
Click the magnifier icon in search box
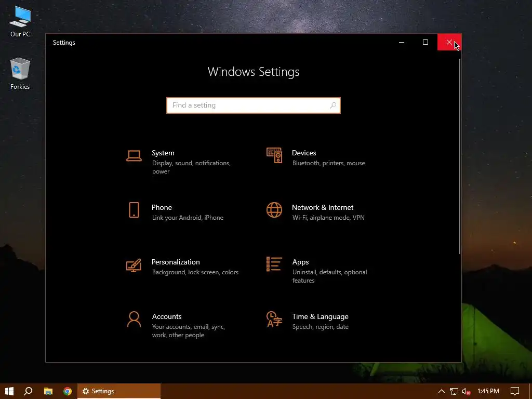point(333,105)
